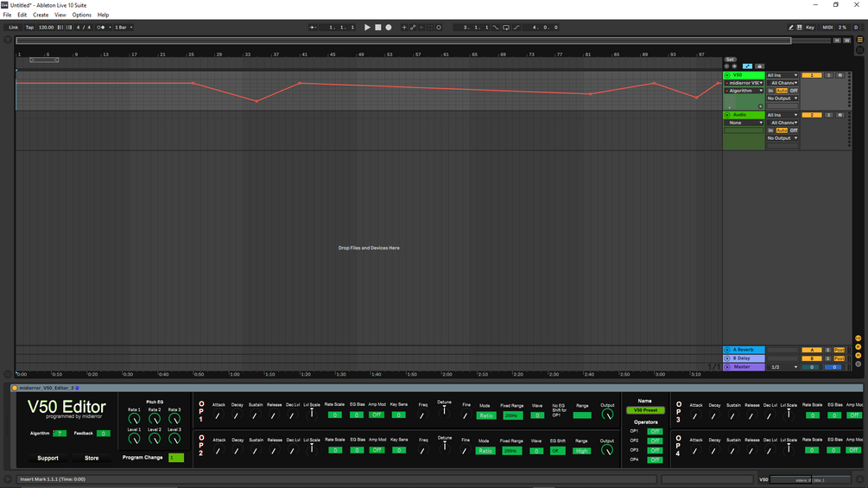Viewport: 868px width, 488px height.
Task: Toggle the Session Record circle icon
Action: click(439, 27)
